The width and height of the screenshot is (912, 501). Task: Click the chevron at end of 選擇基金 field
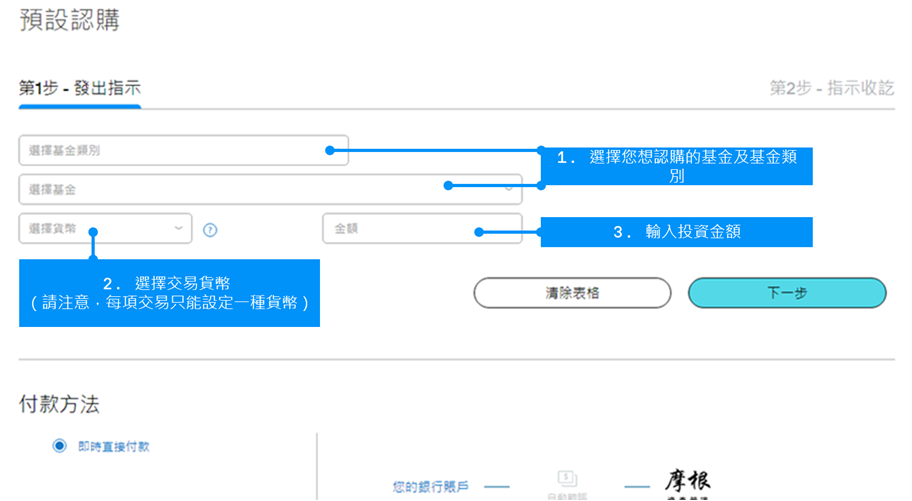[509, 189]
